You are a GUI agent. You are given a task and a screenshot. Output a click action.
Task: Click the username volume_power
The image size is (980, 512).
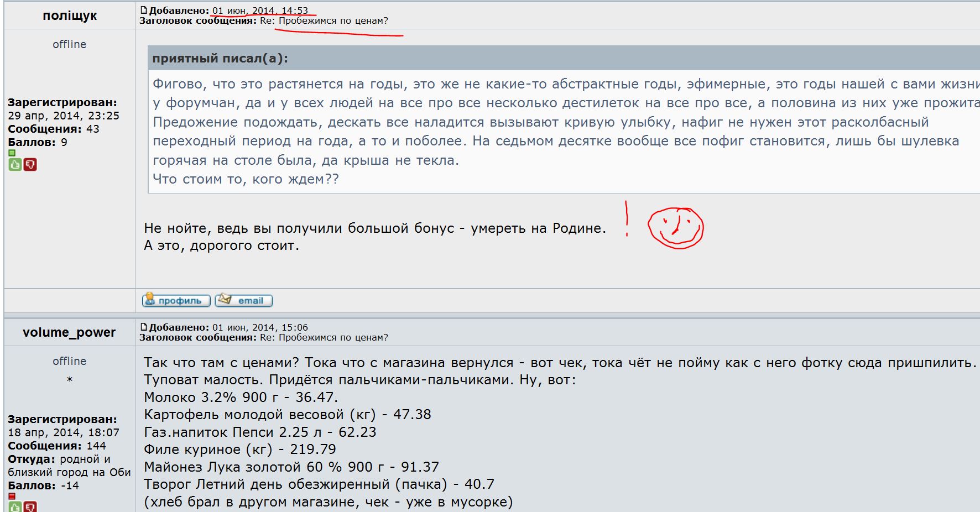(69, 332)
